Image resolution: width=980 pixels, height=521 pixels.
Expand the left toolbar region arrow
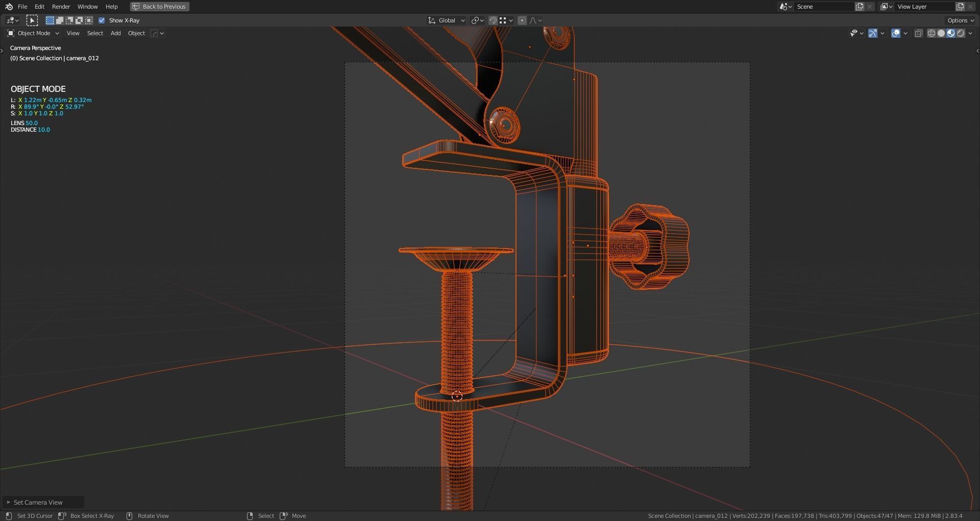click(x=2, y=50)
